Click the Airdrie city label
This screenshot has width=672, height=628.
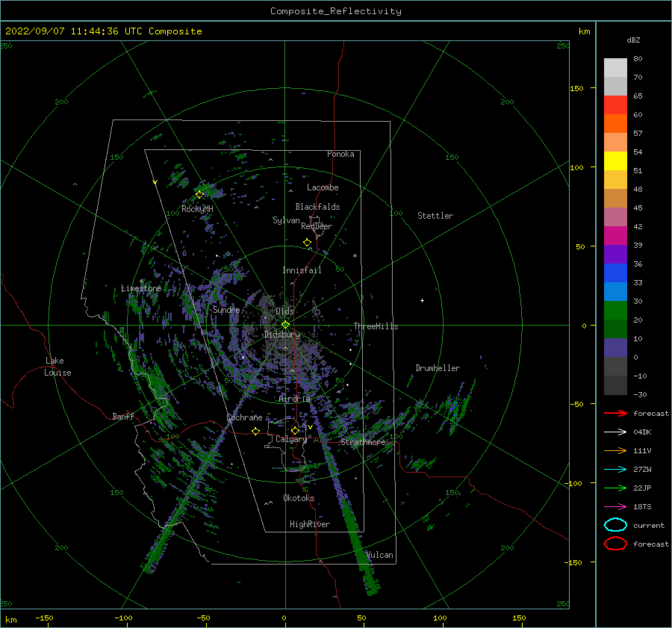click(x=294, y=399)
